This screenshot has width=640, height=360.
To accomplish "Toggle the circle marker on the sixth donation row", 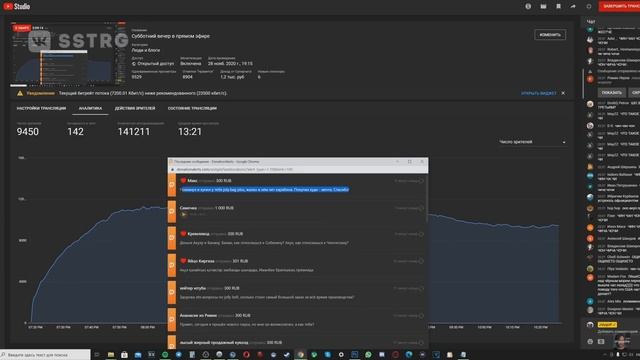I will tap(421, 316).
